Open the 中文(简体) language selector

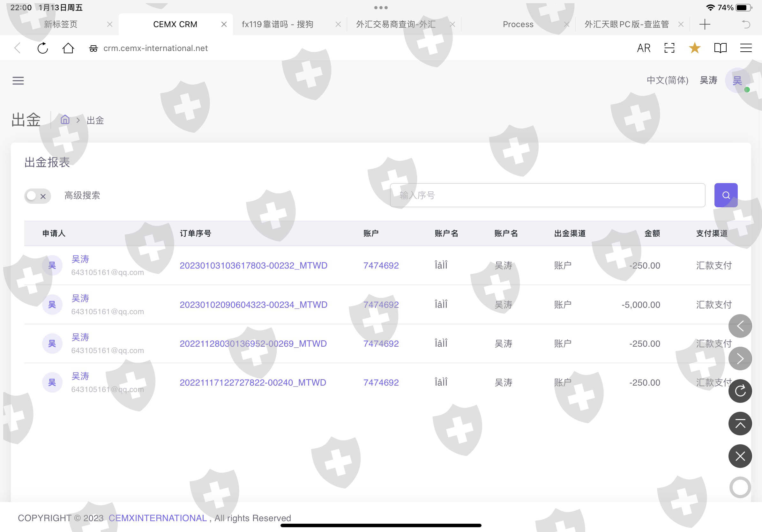tap(667, 80)
